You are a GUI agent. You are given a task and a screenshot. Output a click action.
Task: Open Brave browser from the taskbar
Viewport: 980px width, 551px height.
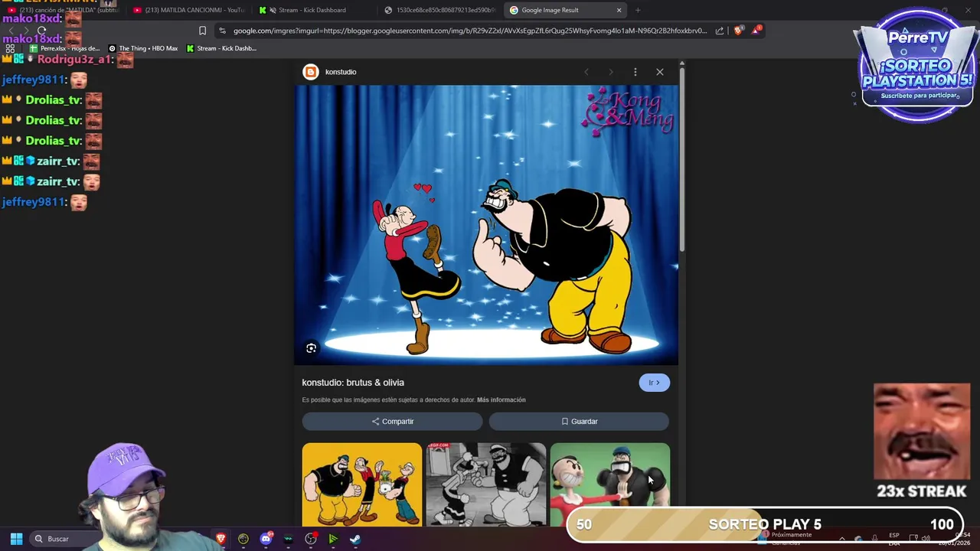tap(221, 539)
